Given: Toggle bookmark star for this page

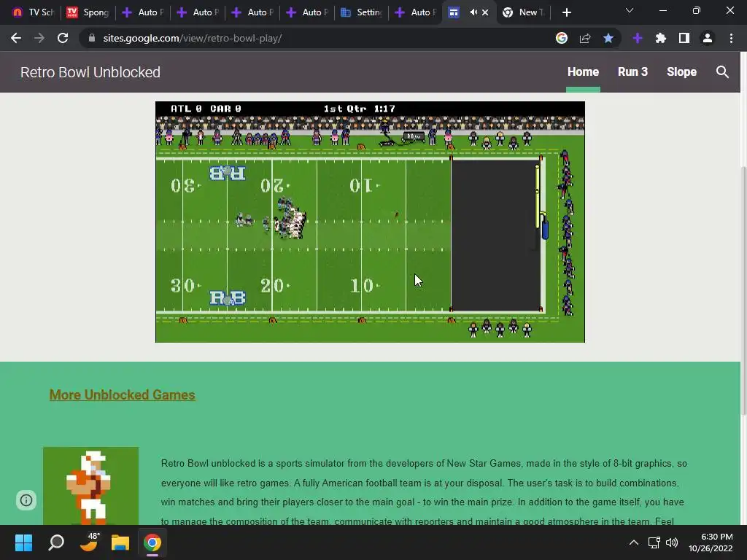Looking at the screenshot, I should [608, 38].
